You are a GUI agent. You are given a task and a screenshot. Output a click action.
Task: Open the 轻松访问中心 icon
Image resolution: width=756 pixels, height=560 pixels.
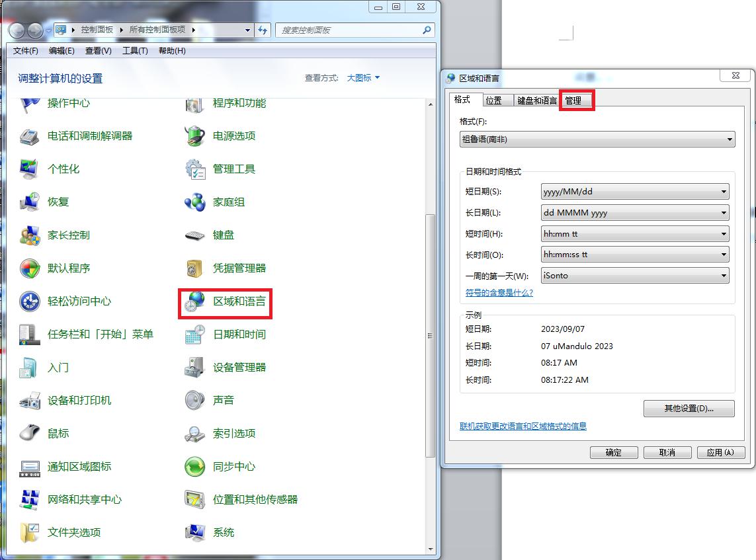30,301
